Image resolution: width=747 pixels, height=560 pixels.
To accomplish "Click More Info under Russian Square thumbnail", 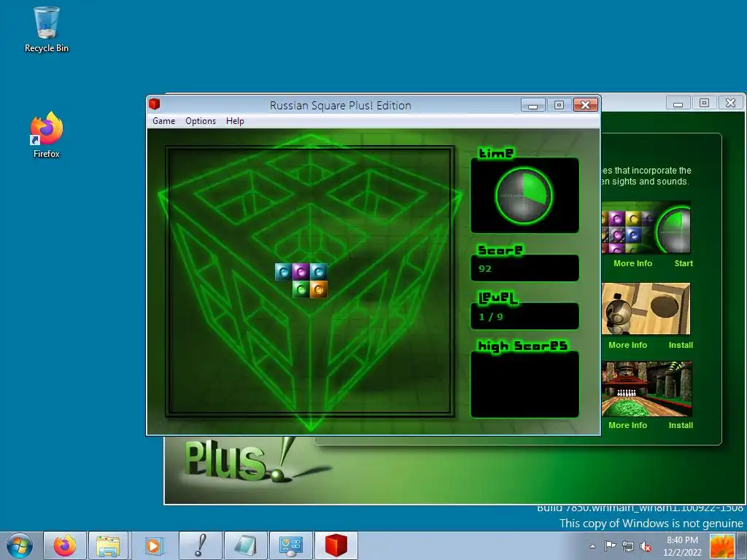I will pos(632,263).
